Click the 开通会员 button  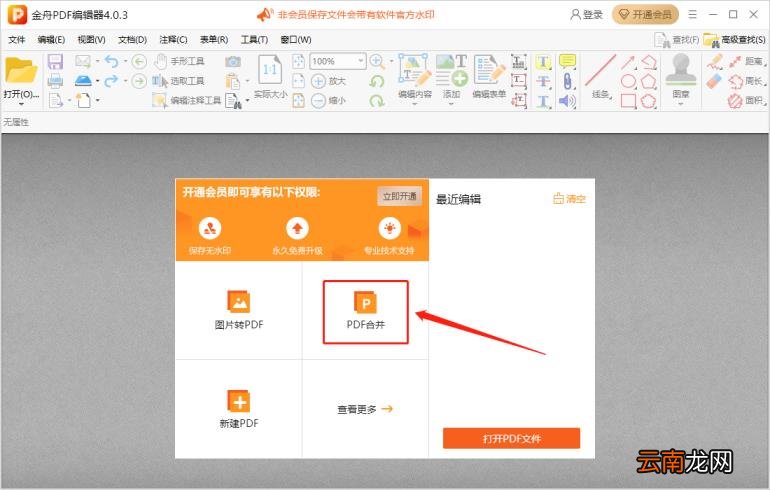coord(645,15)
